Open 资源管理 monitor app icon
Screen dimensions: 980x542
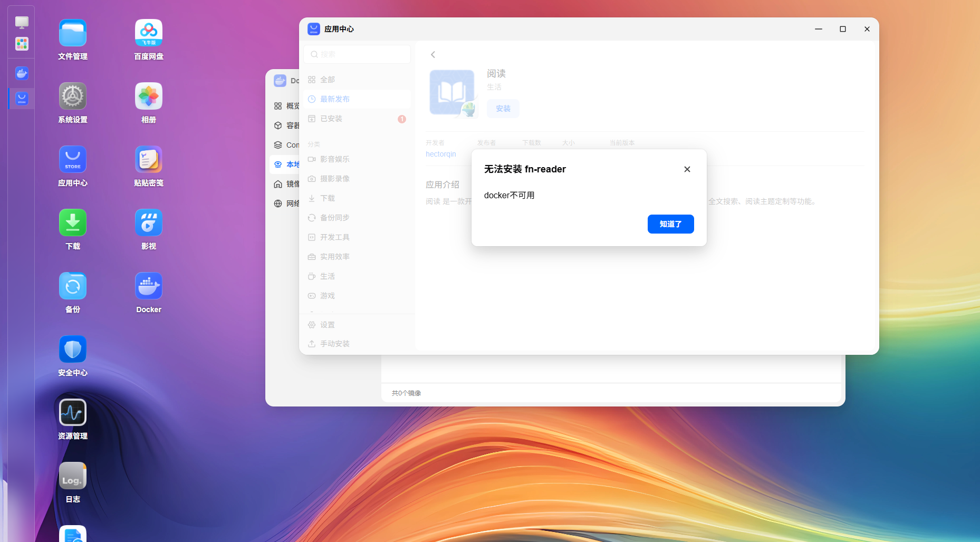click(x=73, y=412)
